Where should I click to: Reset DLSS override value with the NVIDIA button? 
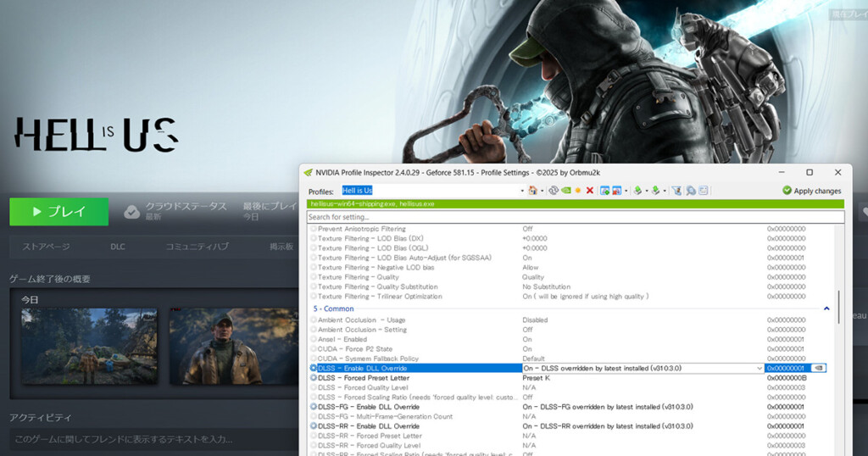tap(818, 368)
